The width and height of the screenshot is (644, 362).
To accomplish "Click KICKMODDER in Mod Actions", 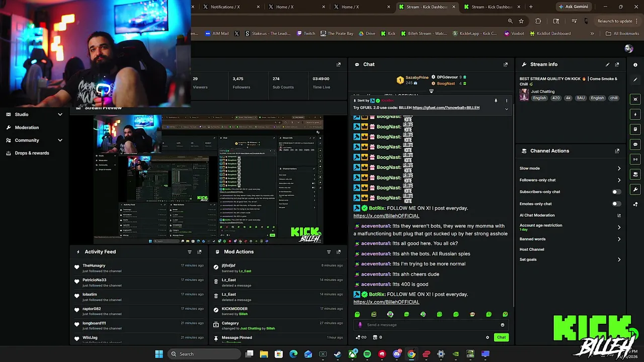I will [x=234, y=309].
